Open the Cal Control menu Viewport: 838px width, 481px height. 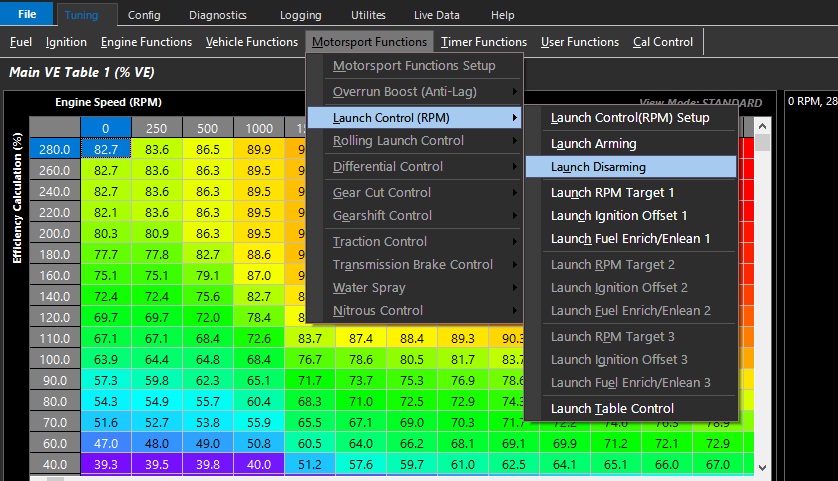663,42
